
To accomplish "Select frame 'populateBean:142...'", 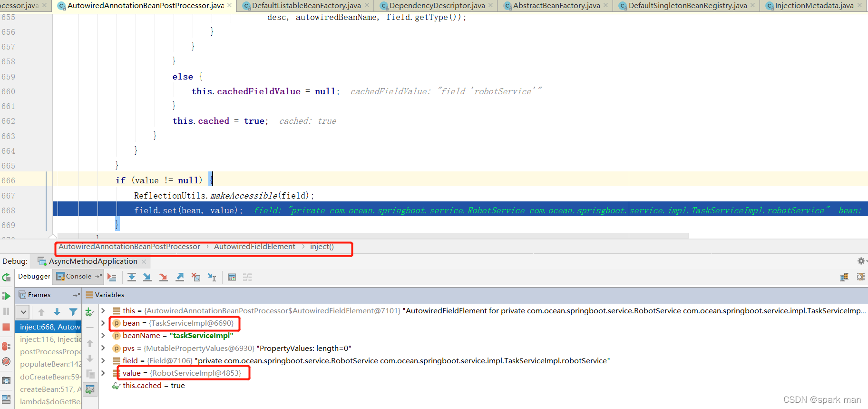I will (x=48, y=364).
